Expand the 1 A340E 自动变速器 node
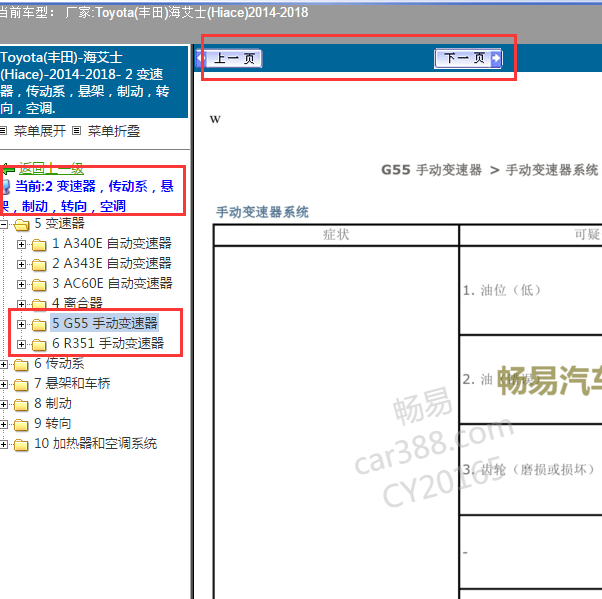The height and width of the screenshot is (599, 602). (22, 244)
